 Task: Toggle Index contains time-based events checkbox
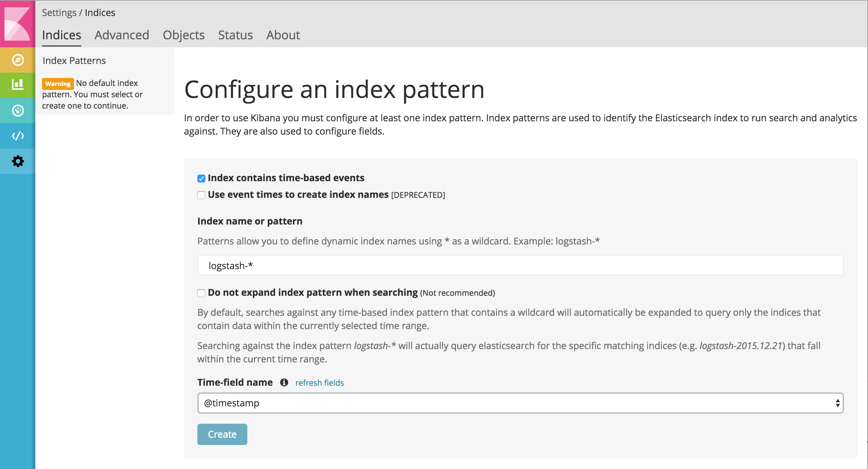(202, 178)
